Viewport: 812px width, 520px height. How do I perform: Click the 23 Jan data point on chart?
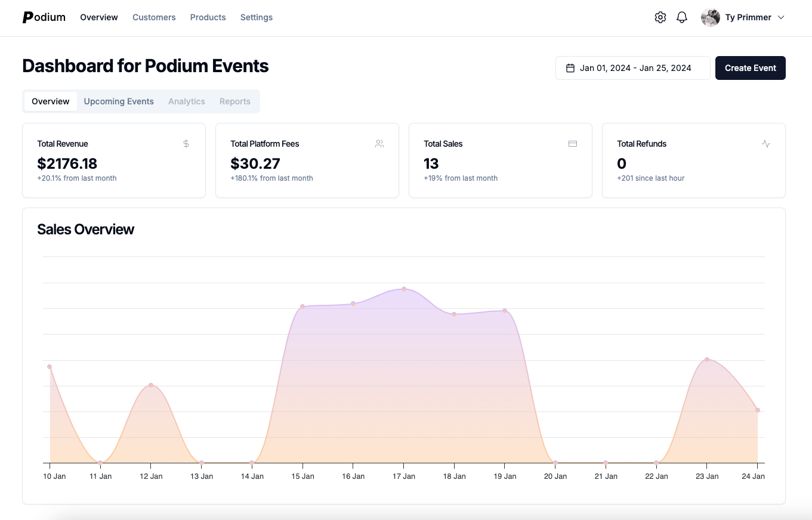coord(707,360)
